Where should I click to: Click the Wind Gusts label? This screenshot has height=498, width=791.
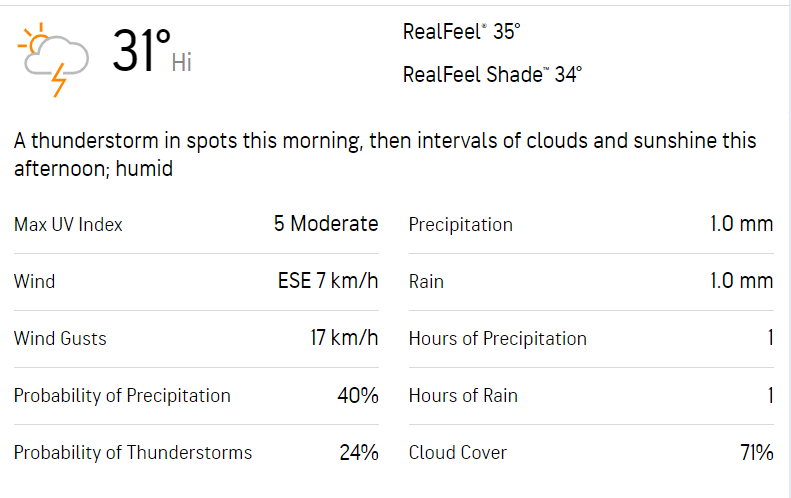pyautogui.click(x=60, y=338)
